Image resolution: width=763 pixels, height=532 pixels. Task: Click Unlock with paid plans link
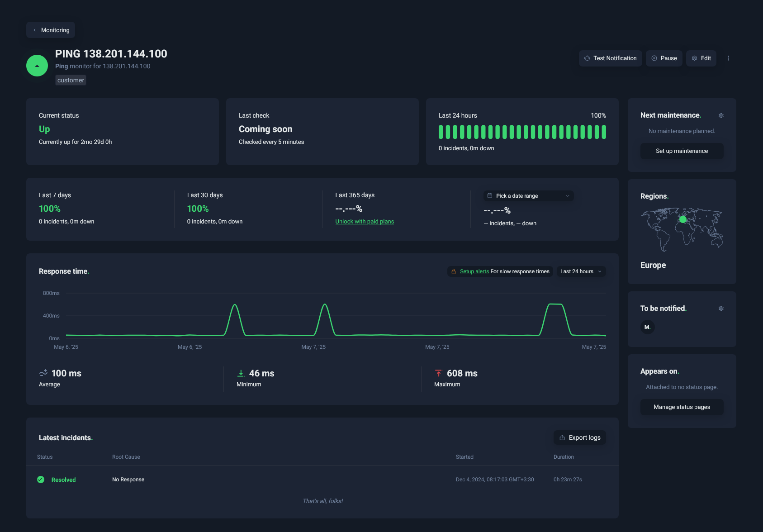tap(365, 222)
